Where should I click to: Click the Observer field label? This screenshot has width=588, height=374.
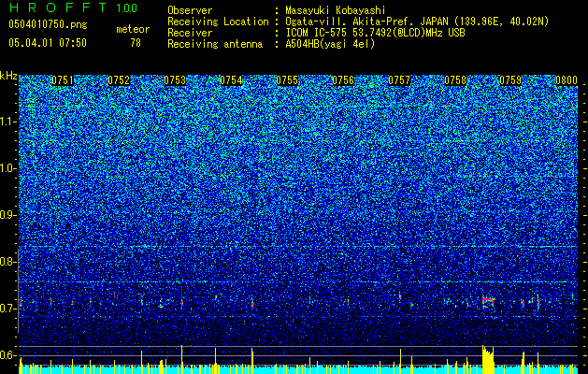190,10
